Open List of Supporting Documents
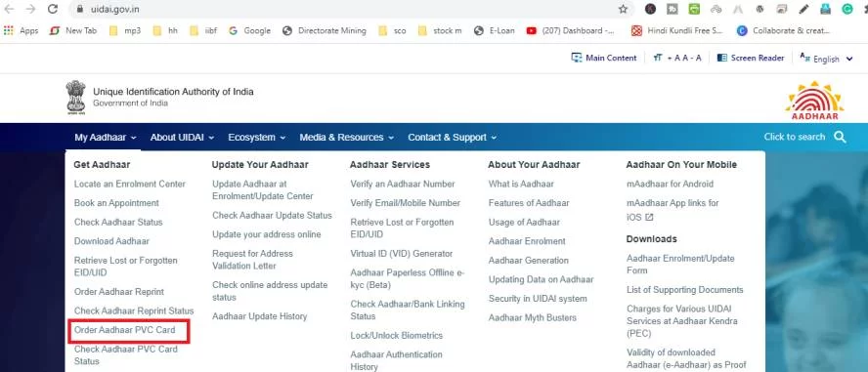868x372 pixels. [685, 290]
